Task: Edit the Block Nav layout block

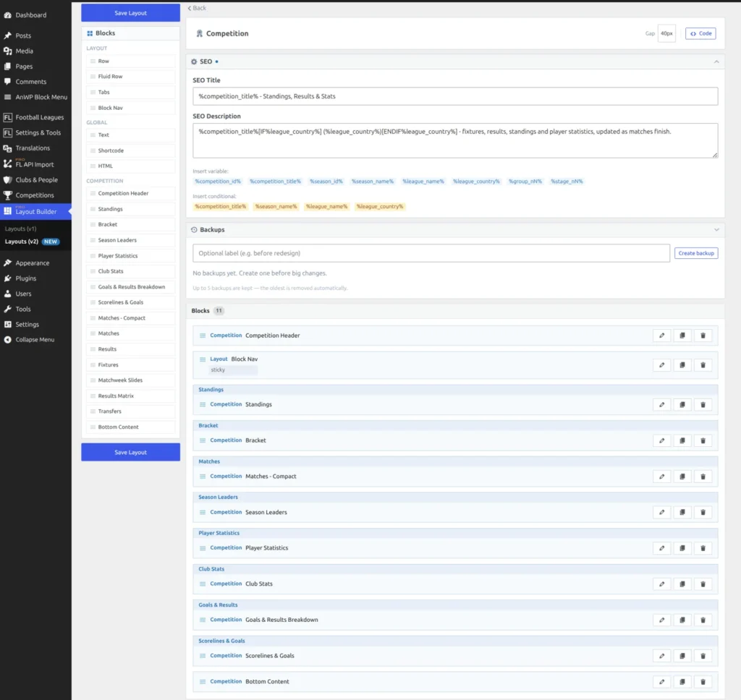Action: 661,365
